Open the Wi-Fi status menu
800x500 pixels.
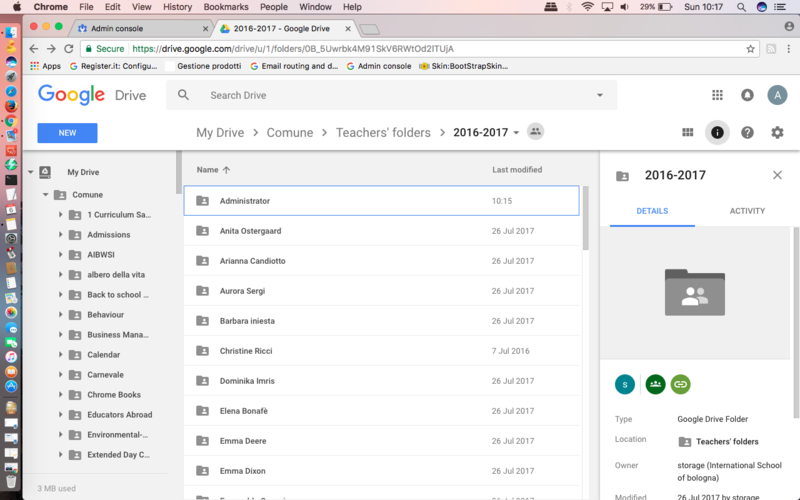(588, 7)
